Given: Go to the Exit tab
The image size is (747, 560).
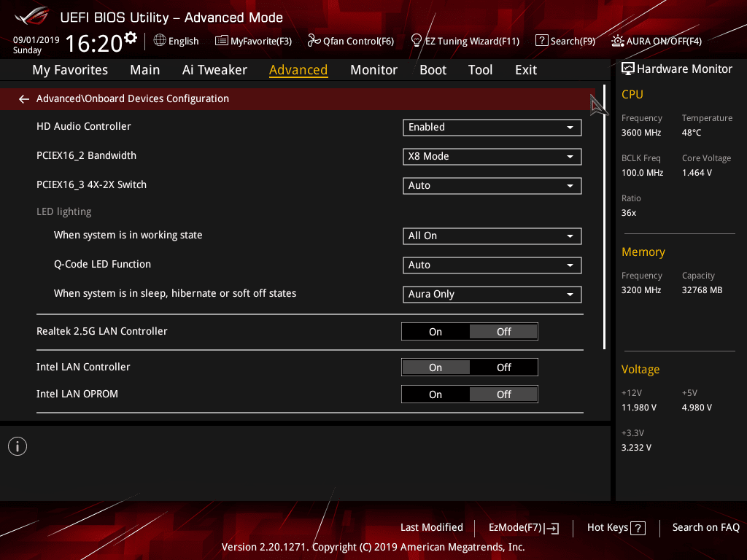Looking at the screenshot, I should pos(526,70).
